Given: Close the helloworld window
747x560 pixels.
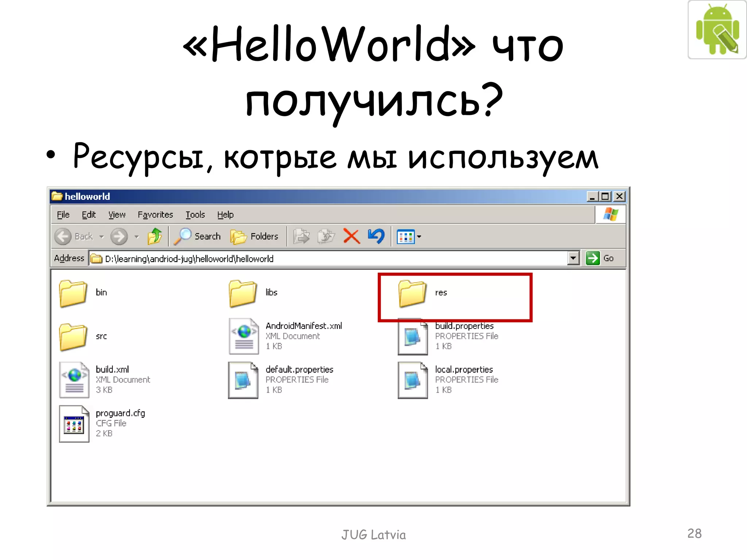Looking at the screenshot, I should pyautogui.click(x=619, y=197).
